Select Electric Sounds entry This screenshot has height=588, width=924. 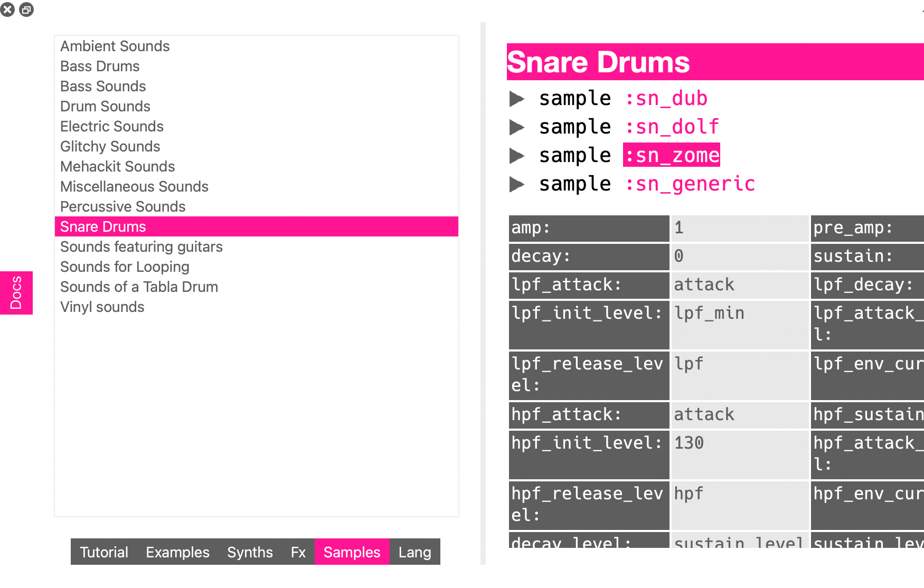tap(257, 126)
